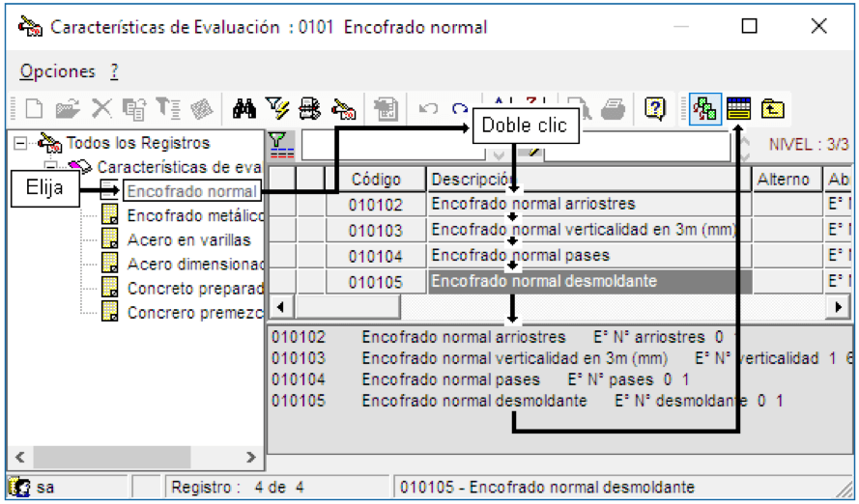Select Acero en varillas tree item

tap(188, 240)
